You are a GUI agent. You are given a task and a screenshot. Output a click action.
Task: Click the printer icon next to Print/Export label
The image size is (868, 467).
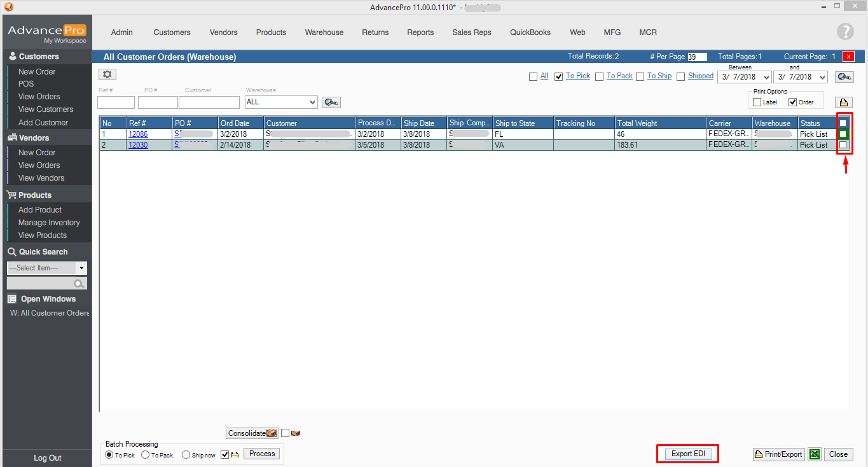759,454
